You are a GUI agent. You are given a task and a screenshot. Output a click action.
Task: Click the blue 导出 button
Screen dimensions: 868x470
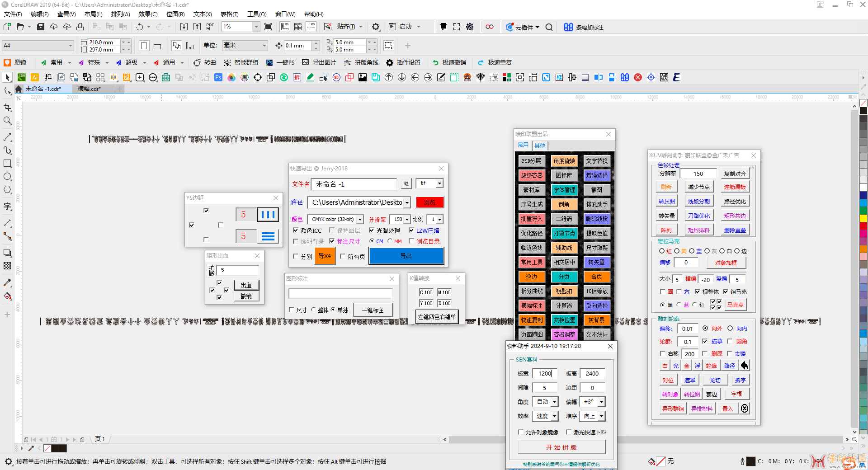(x=406, y=256)
